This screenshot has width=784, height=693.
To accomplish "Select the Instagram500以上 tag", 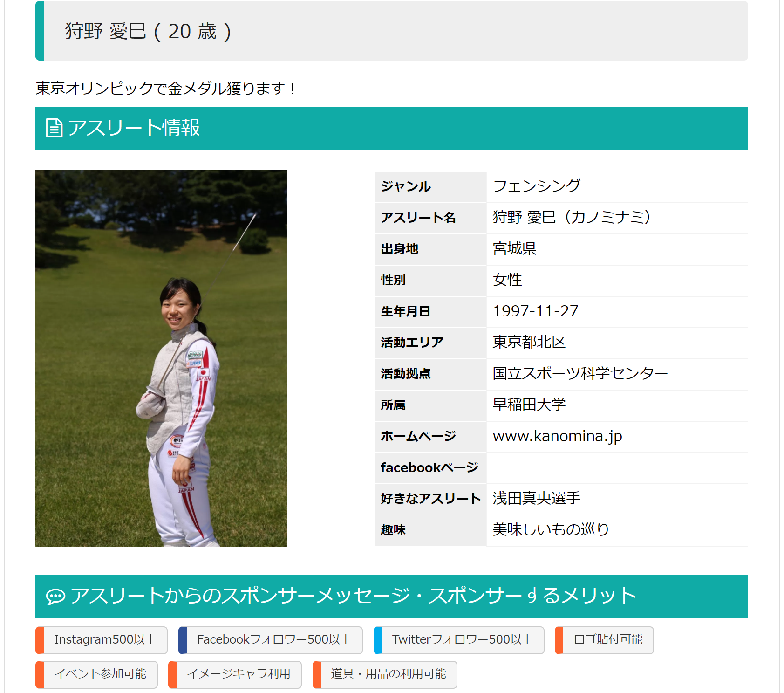I will click(102, 640).
